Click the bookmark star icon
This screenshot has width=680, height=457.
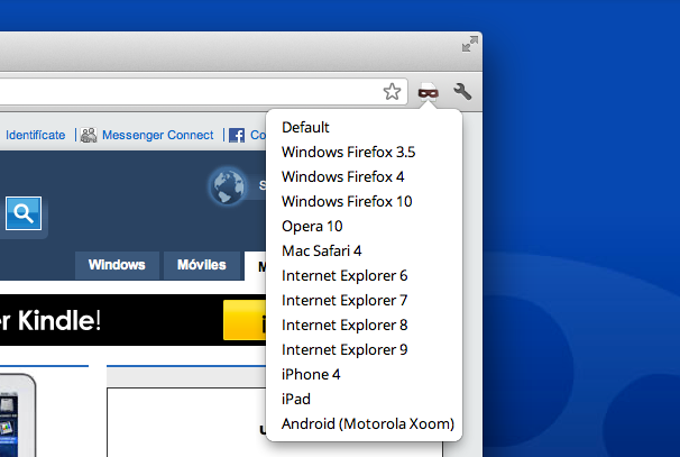pos(392,91)
